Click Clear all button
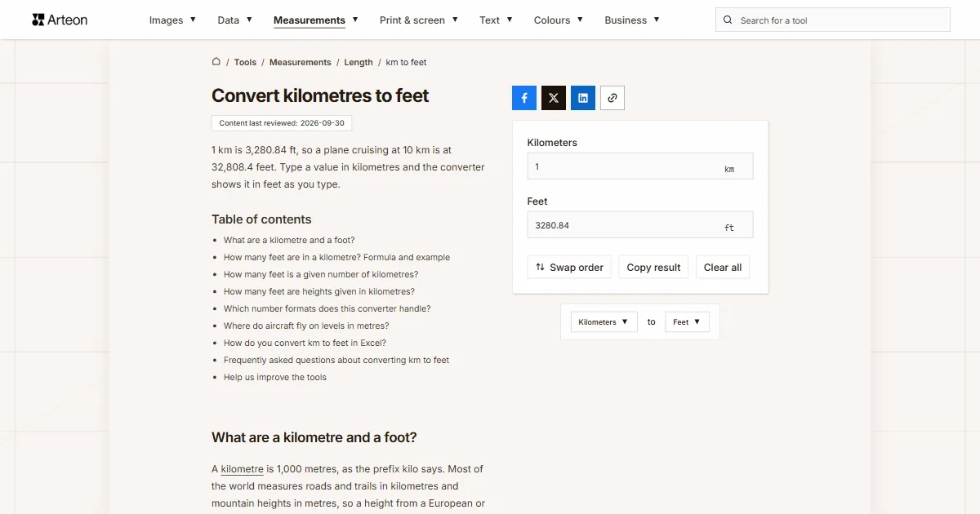980x514 pixels. pos(723,268)
